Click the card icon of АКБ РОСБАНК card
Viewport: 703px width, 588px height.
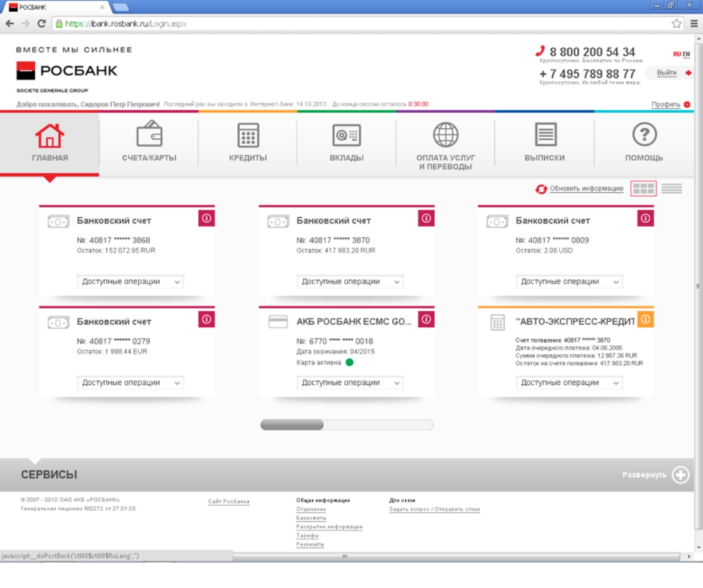pos(278,321)
